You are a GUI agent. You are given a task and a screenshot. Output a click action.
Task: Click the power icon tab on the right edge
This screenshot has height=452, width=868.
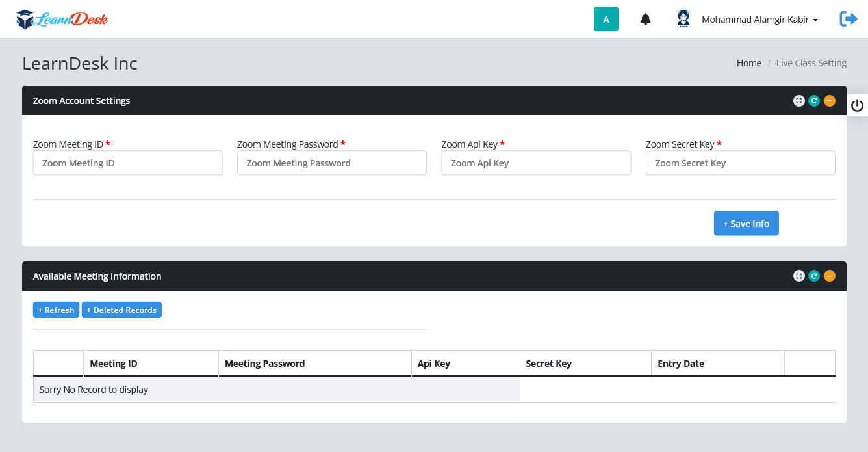(857, 105)
